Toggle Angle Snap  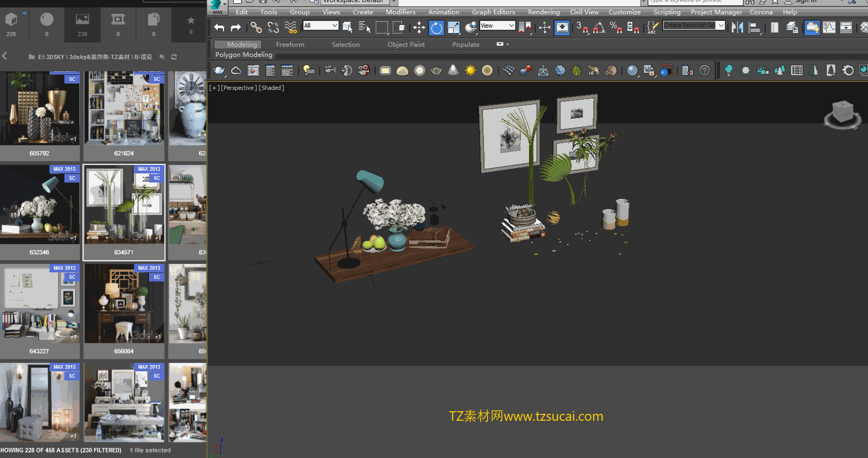599,28
